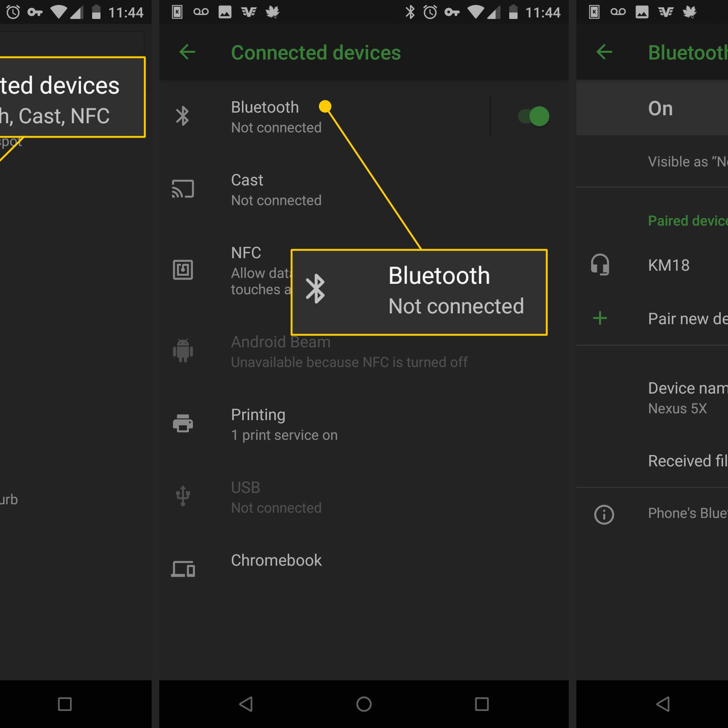Tap the Printing printer icon
Screen dimensions: 728x728
click(183, 423)
